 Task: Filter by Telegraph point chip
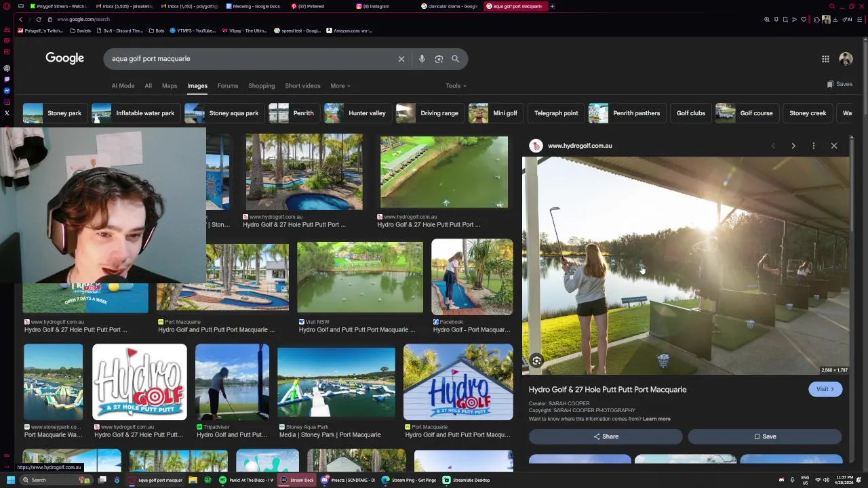pyautogui.click(x=556, y=113)
